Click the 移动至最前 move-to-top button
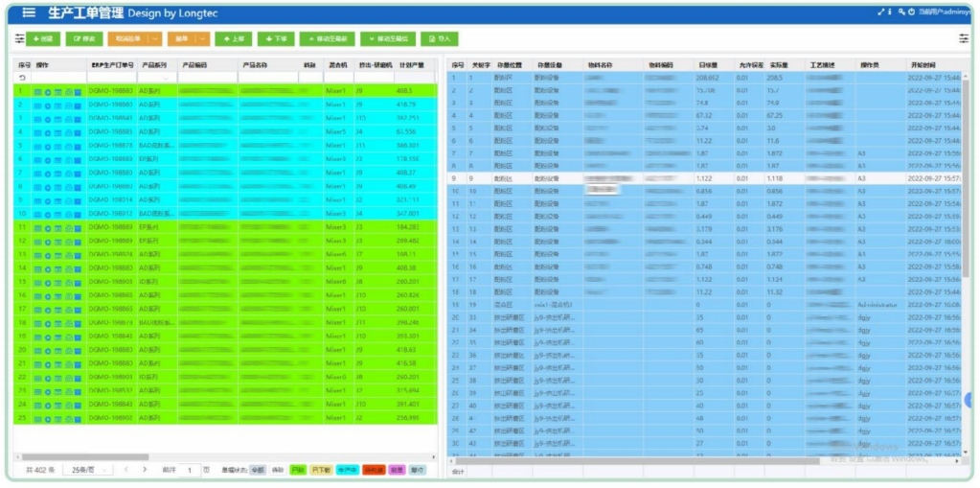The height and width of the screenshot is (488, 980). (327, 38)
